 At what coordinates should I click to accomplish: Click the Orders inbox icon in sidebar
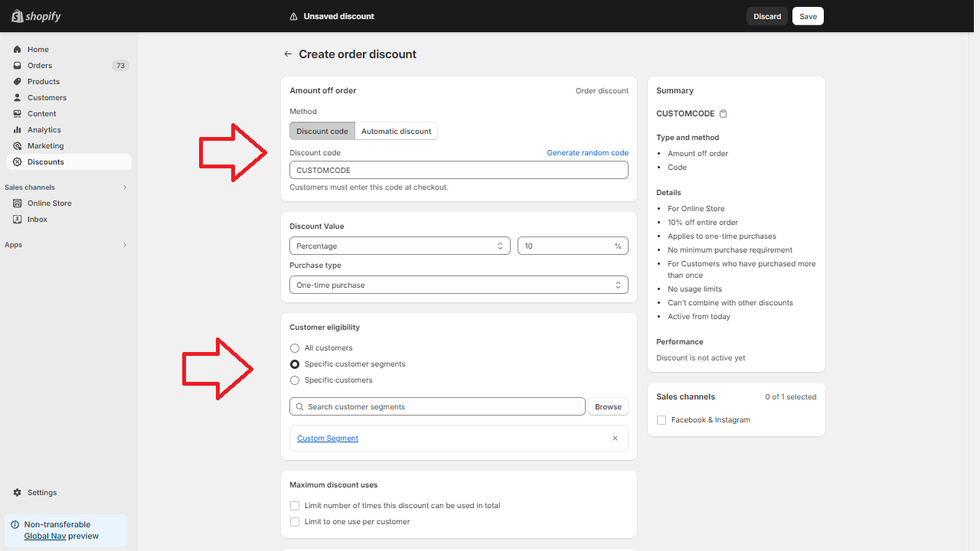pos(18,66)
